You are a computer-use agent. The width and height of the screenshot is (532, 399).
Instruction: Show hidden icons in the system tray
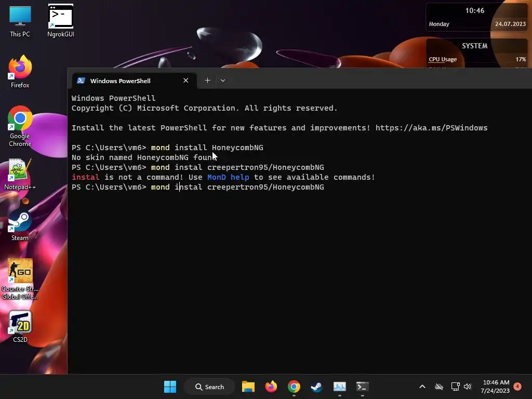[422, 387]
